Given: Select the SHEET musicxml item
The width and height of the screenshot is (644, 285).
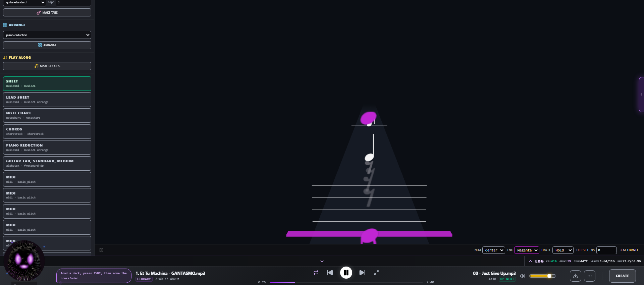Looking at the screenshot, I should (x=47, y=83).
